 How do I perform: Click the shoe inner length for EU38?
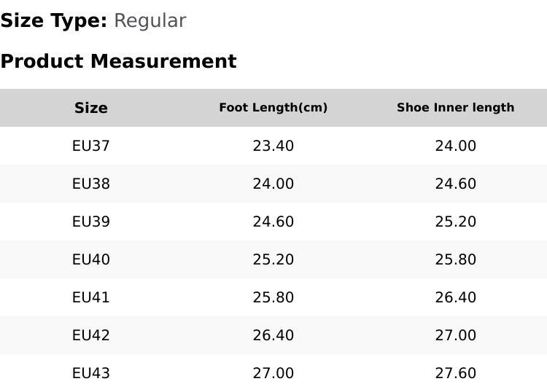(455, 184)
